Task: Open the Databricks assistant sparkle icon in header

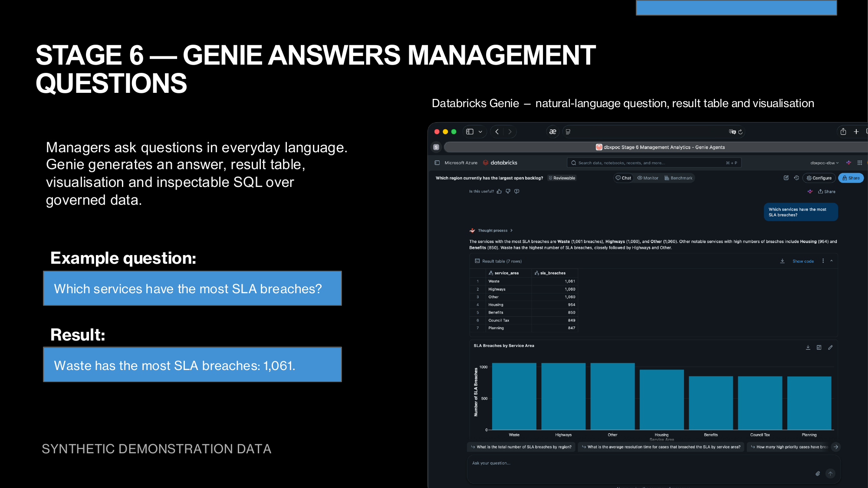Action: point(848,163)
